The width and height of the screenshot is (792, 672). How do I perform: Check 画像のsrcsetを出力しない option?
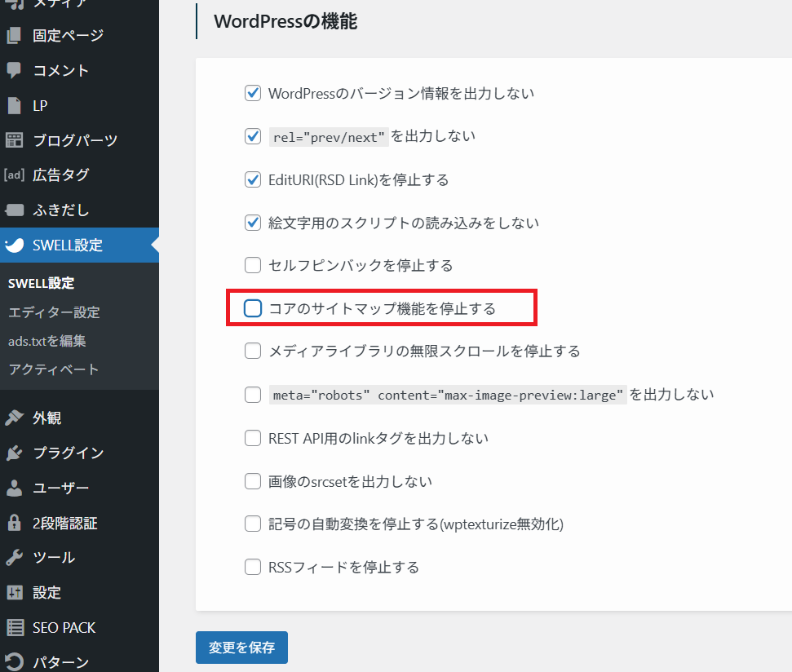[x=253, y=481]
